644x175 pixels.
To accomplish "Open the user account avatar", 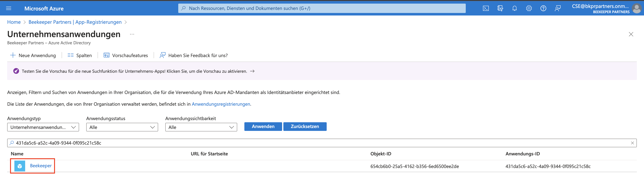I will (x=636, y=8).
